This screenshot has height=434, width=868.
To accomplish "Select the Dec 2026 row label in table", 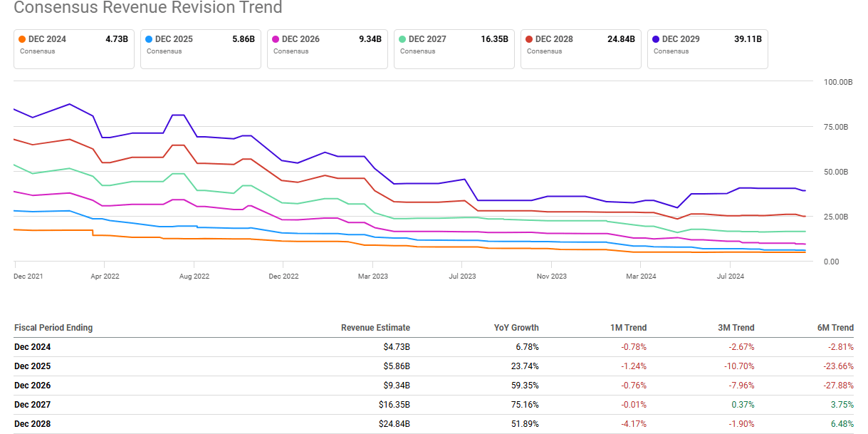I will click(x=33, y=386).
